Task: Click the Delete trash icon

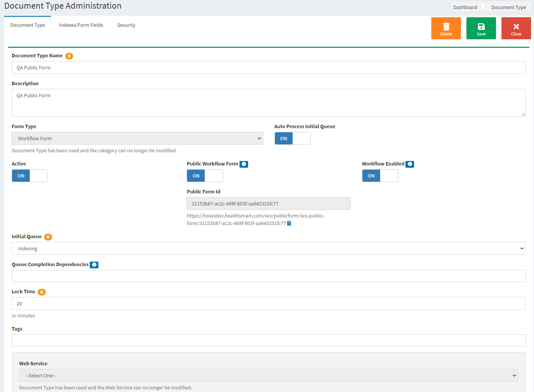Action: (x=446, y=28)
